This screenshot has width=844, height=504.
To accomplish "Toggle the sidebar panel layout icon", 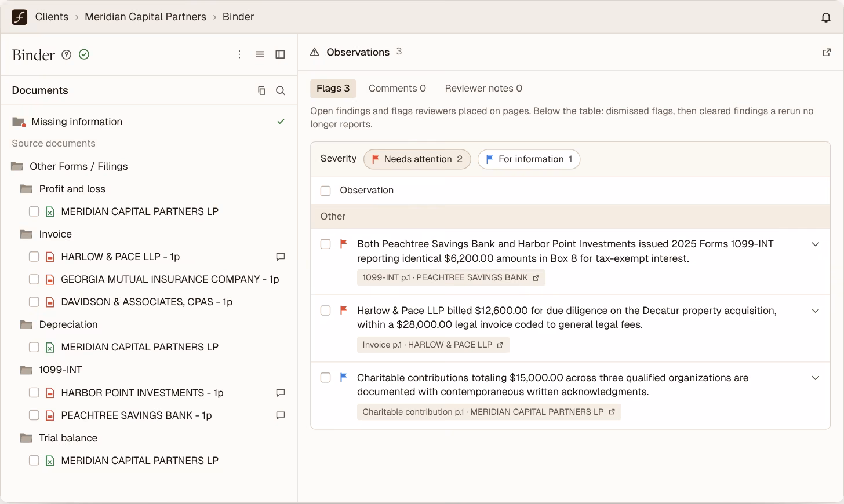I will pyautogui.click(x=280, y=54).
